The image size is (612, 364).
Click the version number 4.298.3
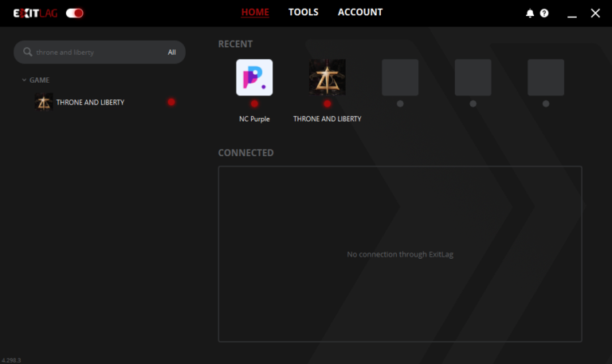coord(11,360)
